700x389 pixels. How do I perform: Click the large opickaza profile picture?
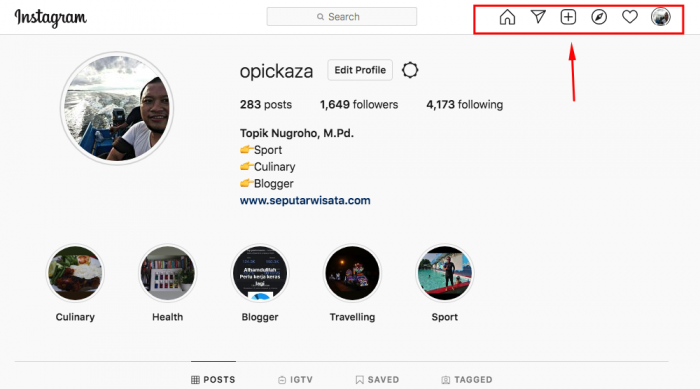[x=117, y=108]
